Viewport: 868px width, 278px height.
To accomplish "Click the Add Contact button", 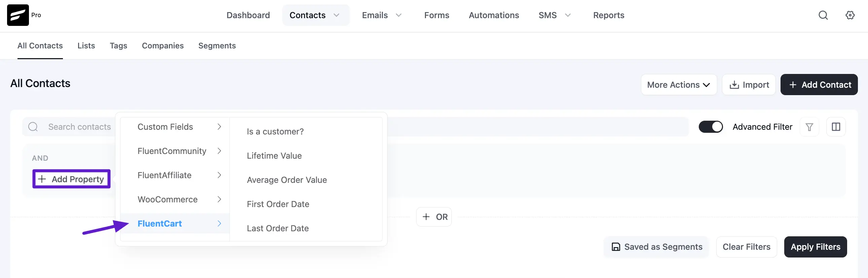I will coord(819,85).
